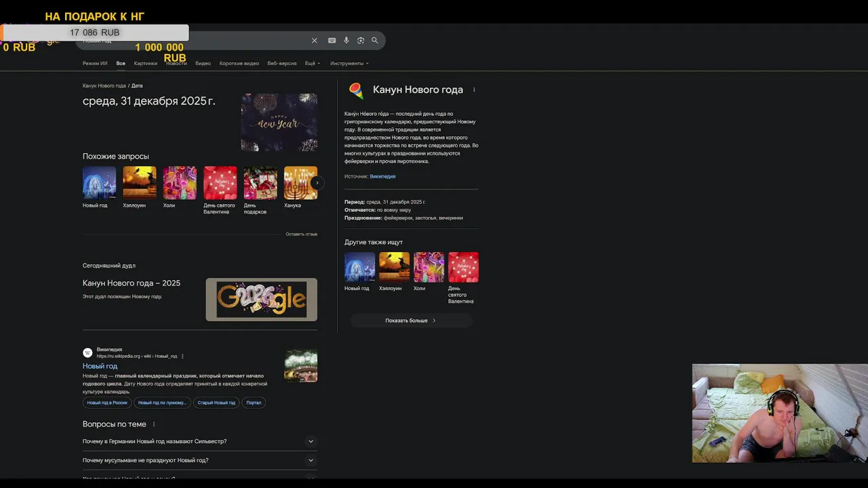This screenshot has height=488, width=868.
Task: Click the party popper icon in knowledge panel
Action: click(x=356, y=90)
